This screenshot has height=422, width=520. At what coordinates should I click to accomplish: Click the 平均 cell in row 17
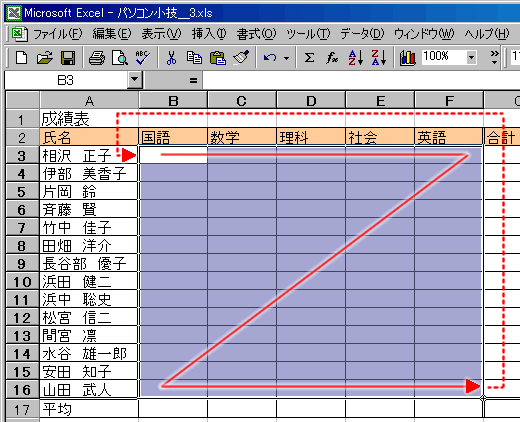[89, 409]
